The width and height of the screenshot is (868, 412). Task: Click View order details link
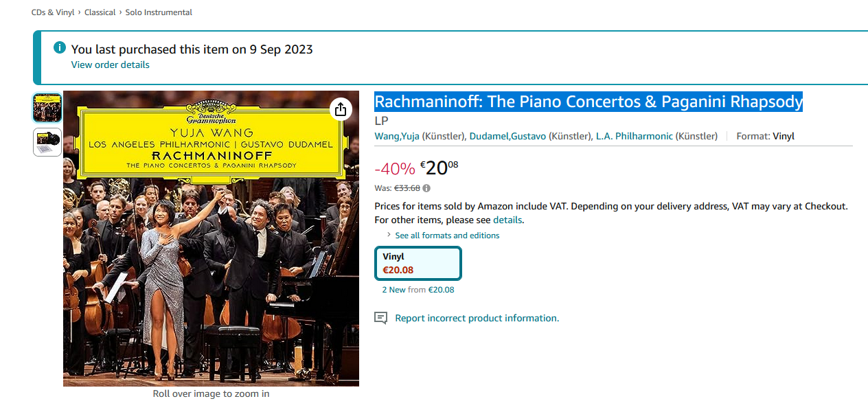111,65
